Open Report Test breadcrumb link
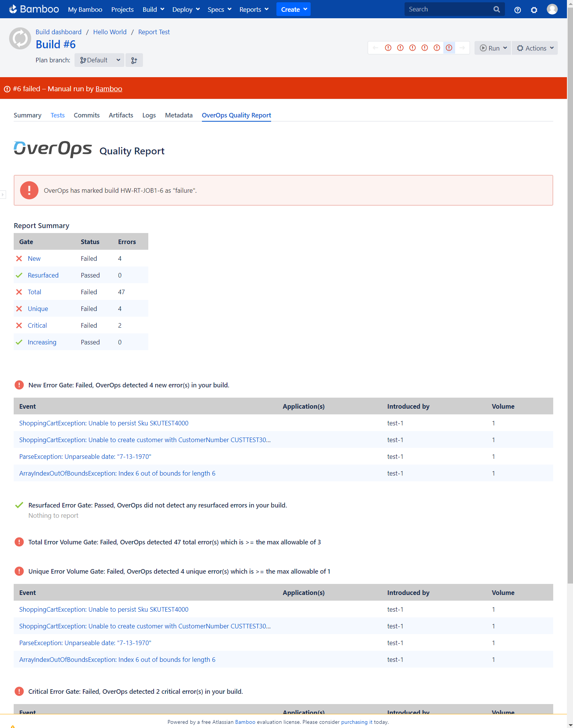Viewport: 573px width, 728px height. click(154, 32)
